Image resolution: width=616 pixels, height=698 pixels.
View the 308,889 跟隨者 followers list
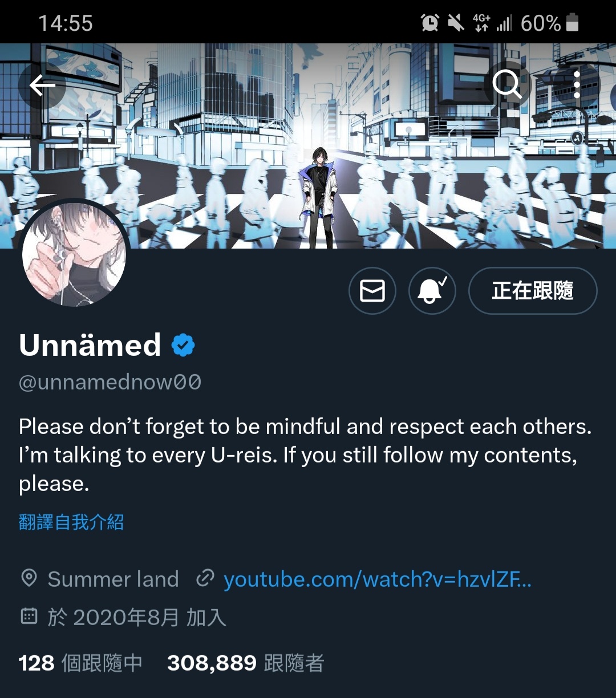246,663
